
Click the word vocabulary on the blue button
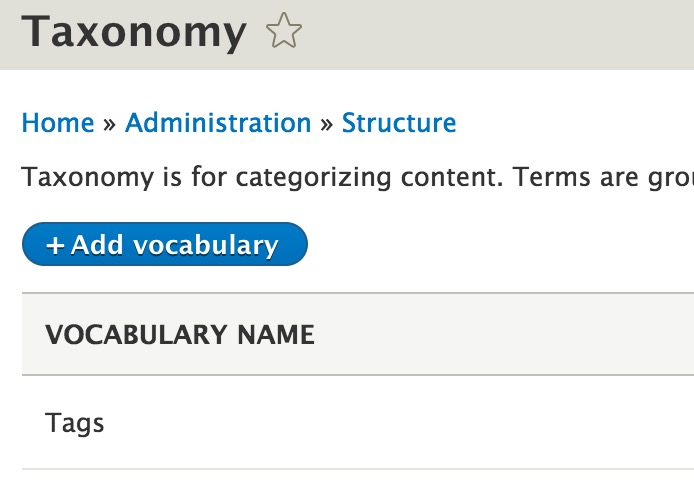point(206,246)
